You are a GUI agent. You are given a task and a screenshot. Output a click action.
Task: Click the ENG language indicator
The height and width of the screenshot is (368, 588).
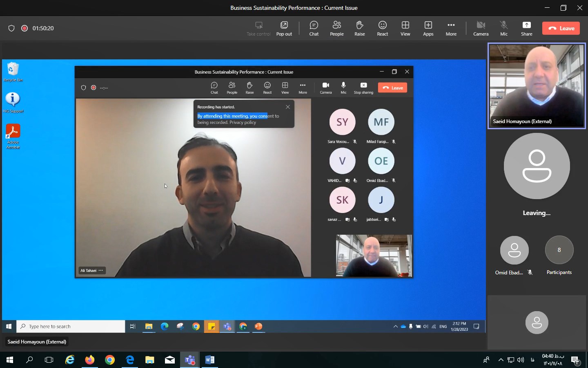443,326
